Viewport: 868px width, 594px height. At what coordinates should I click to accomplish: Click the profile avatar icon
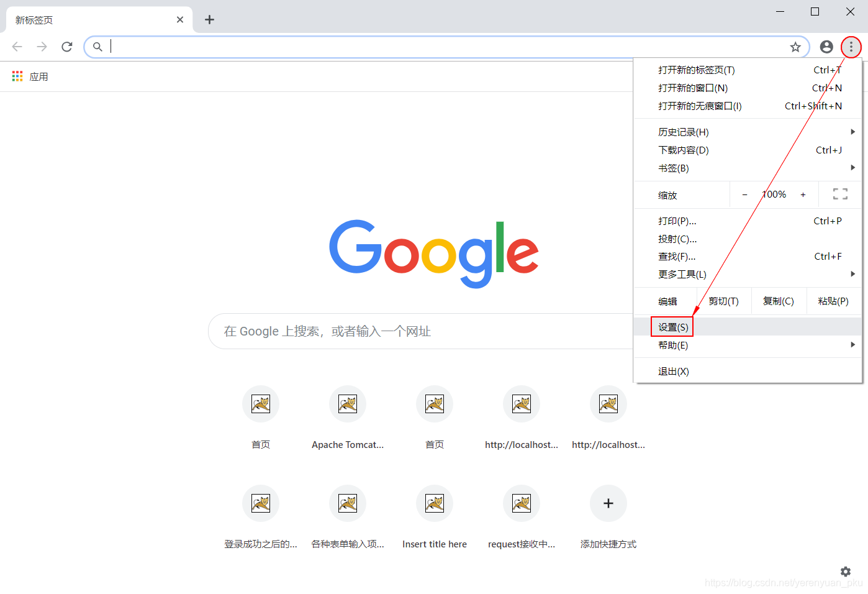[826, 47]
